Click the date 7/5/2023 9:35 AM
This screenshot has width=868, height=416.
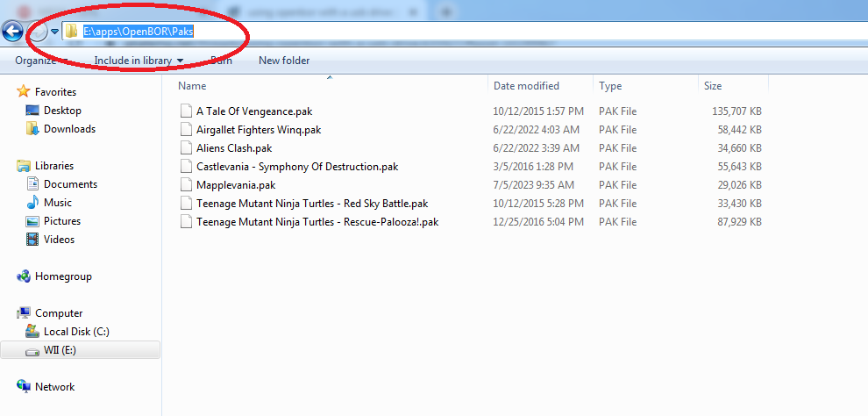534,185
